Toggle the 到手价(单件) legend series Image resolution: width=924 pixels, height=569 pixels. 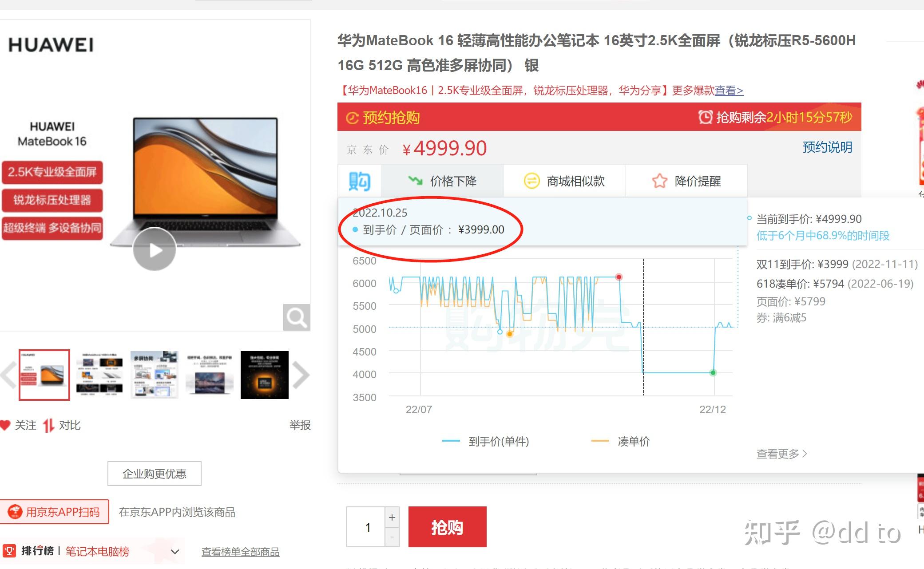[486, 441]
